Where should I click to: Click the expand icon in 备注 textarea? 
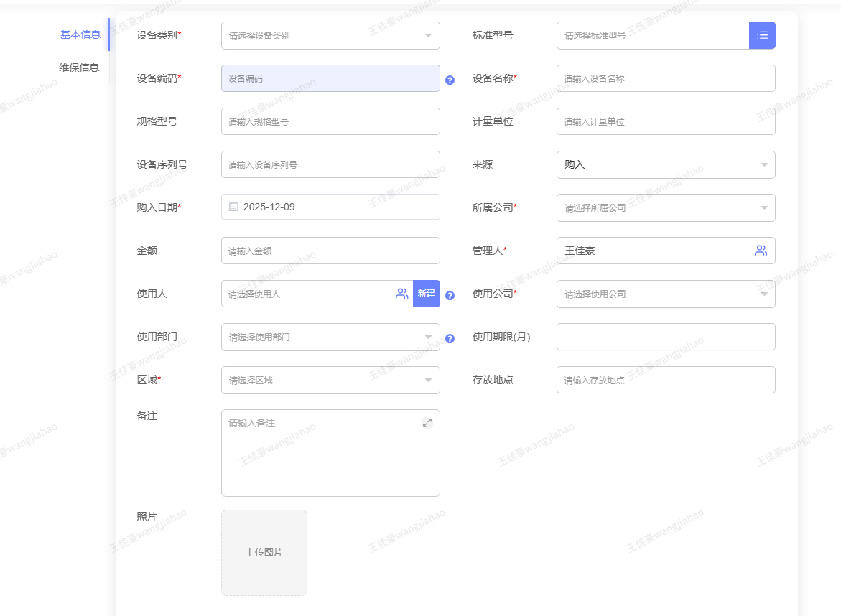click(427, 423)
